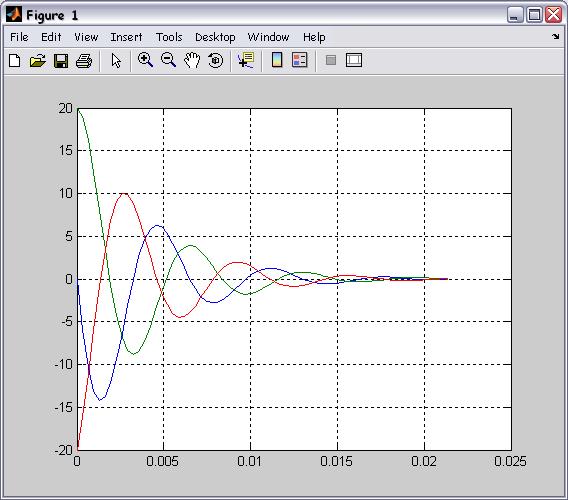Open the Insert menu
568x500 pixels.
(x=126, y=37)
